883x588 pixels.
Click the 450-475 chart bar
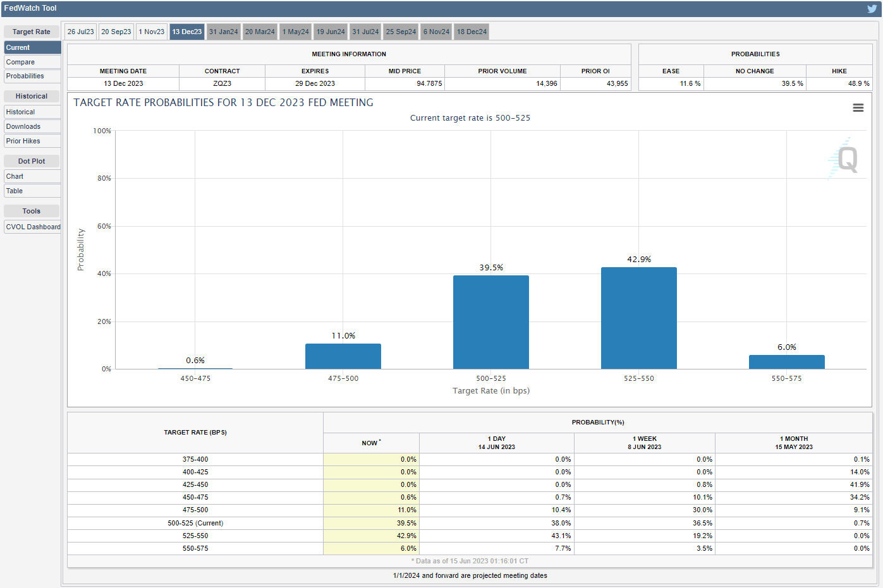tap(195, 368)
